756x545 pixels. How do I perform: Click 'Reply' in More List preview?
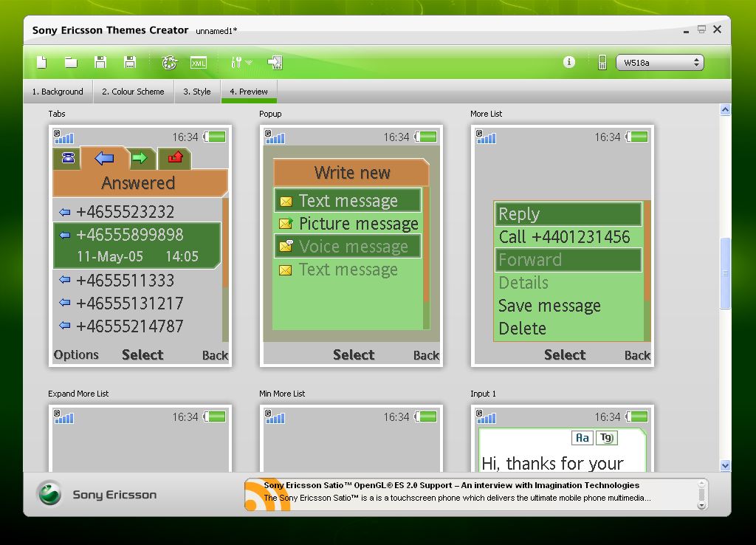pyautogui.click(x=519, y=214)
